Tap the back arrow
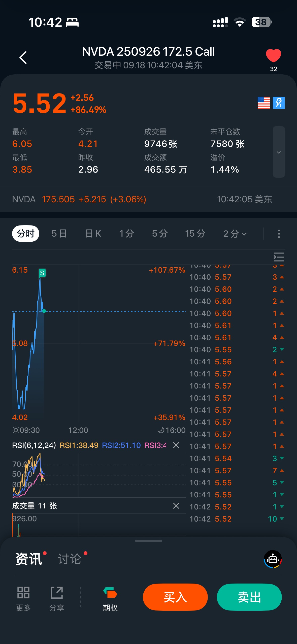This screenshot has width=297, height=644. (x=23, y=58)
